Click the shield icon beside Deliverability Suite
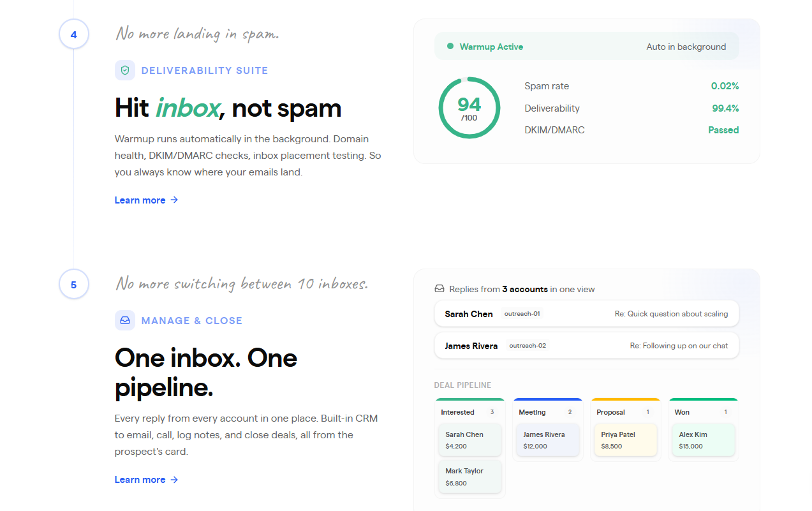 [x=125, y=70]
